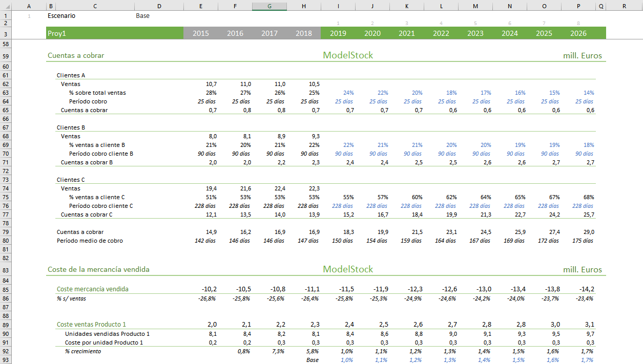This screenshot has width=643, height=364.
Task: Click row header number 3
Action: point(6,34)
